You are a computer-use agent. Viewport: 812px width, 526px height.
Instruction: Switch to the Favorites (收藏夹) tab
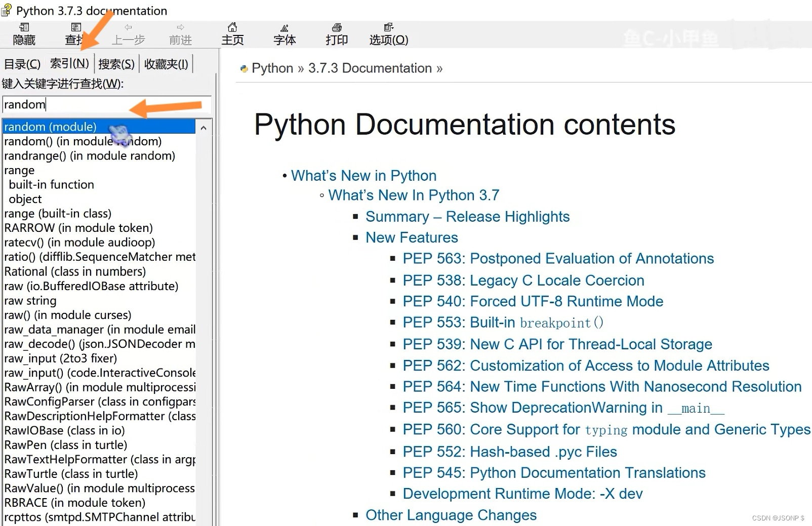166,64
